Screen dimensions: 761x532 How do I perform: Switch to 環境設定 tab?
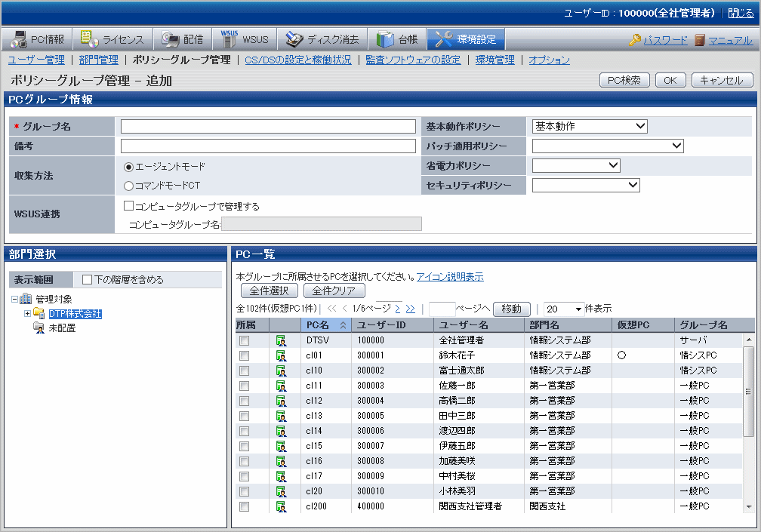[x=466, y=39]
